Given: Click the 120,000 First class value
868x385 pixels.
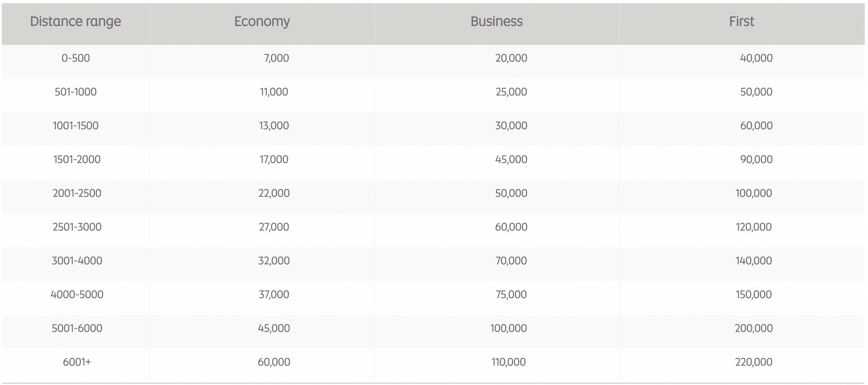Looking at the screenshot, I should 753,227.
